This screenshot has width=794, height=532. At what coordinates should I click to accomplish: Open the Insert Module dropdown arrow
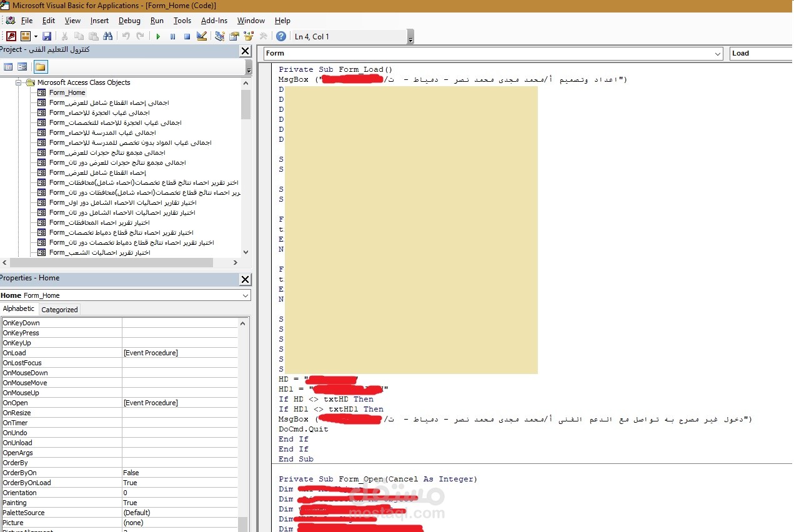[36, 36]
